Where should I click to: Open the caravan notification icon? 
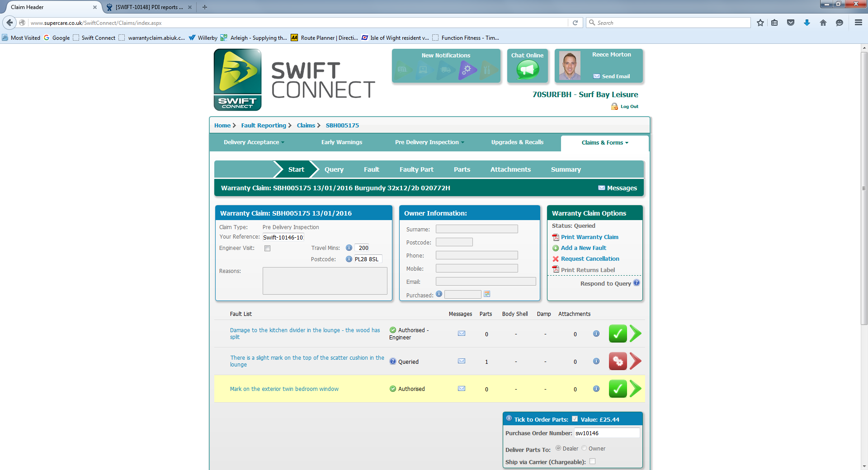click(403, 70)
